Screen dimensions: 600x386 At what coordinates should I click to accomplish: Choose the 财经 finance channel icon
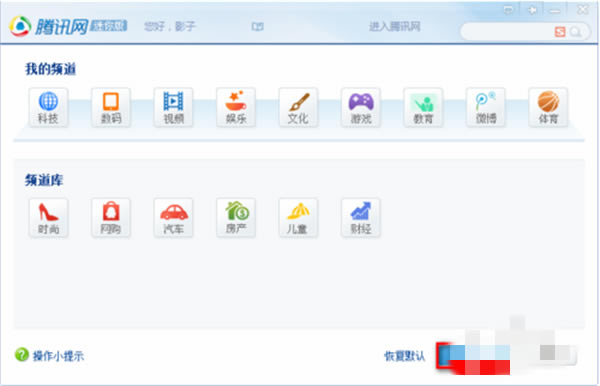tap(360, 218)
